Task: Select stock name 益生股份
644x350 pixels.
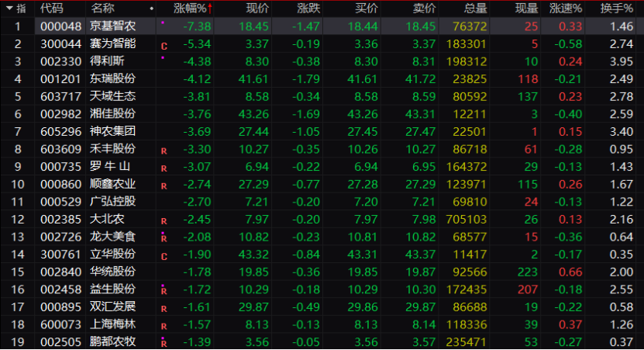Action: coord(112,289)
